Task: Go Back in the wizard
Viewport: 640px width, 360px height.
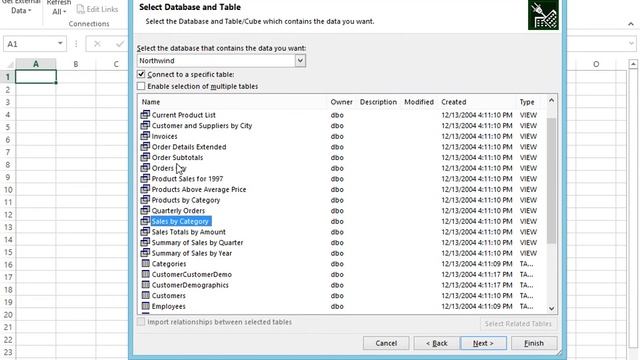Action: coord(436,343)
